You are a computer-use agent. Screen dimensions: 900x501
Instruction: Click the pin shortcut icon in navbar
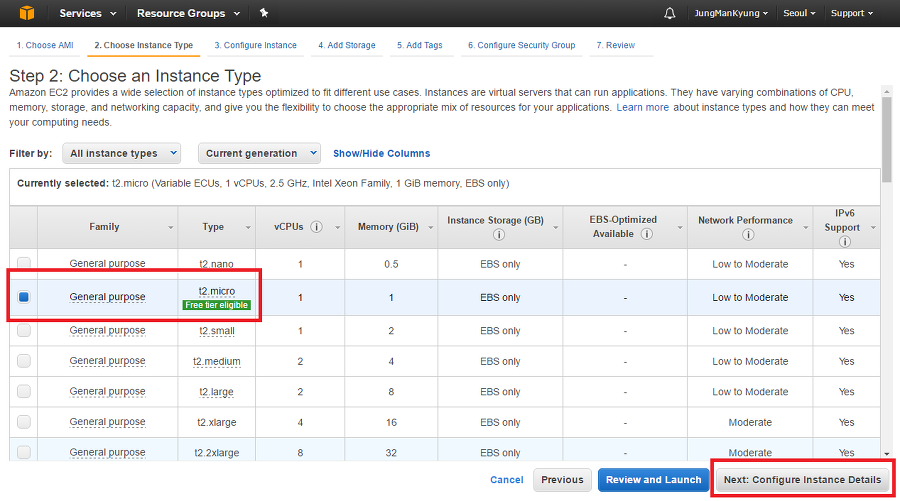[263, 13]
